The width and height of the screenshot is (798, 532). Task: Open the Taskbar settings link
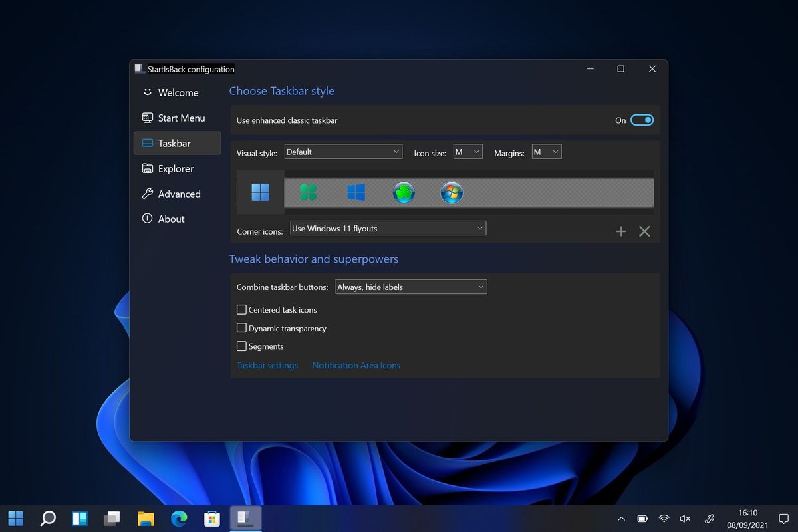tap(267, 365)
